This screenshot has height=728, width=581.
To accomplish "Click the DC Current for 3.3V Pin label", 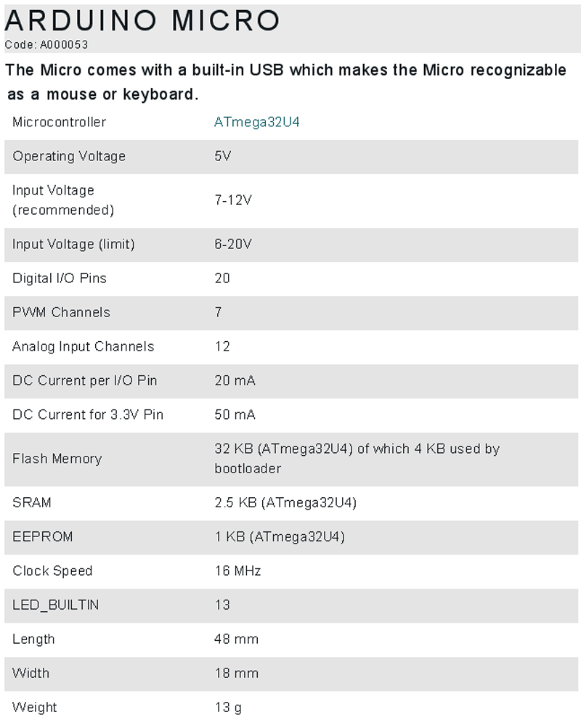I will pos(88,414).
